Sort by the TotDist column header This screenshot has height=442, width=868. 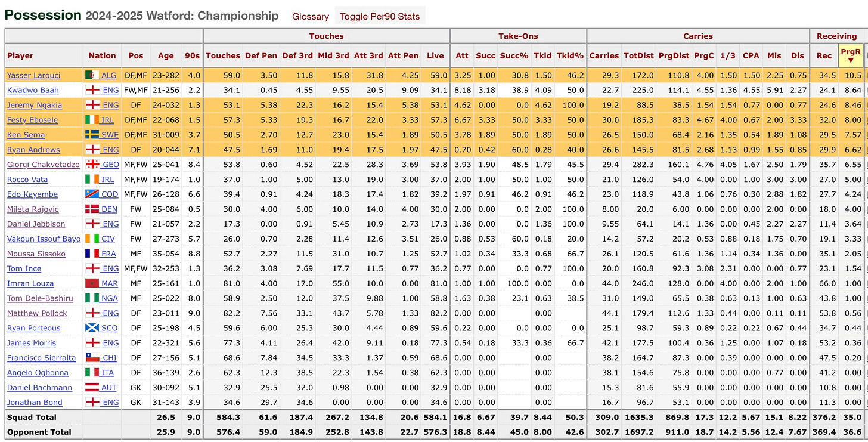tap(638, 55)
